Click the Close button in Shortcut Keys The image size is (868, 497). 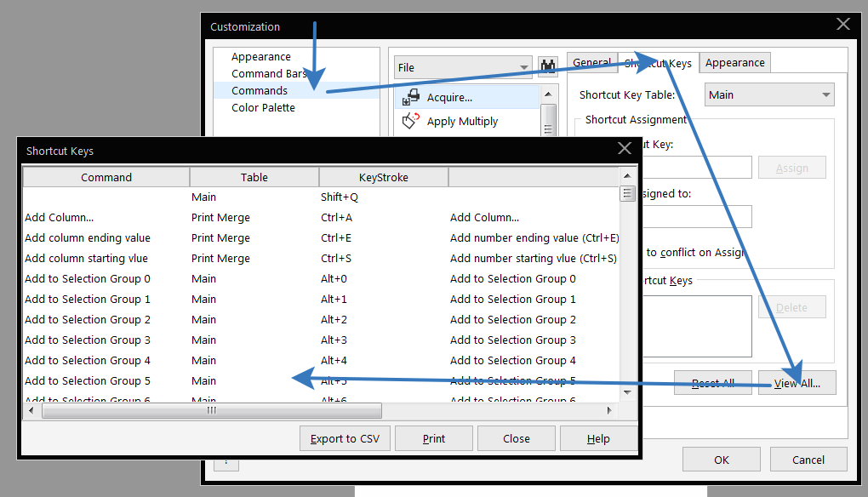(517, 438)
